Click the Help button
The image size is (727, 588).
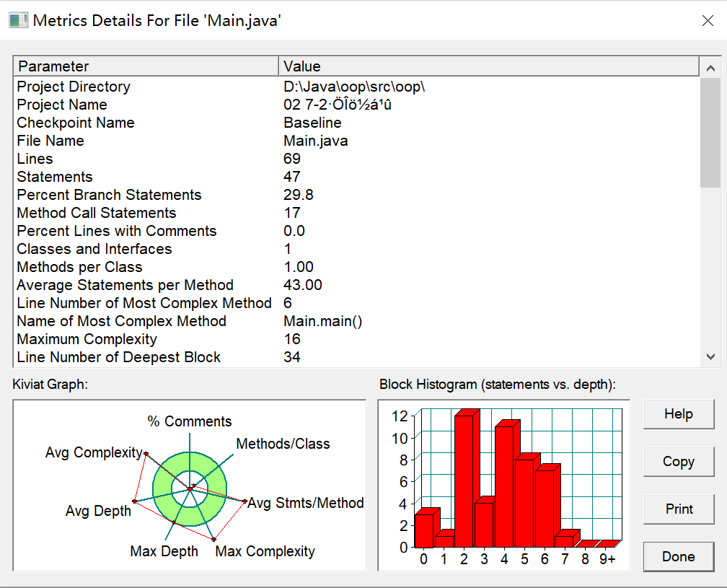[678, 413]
